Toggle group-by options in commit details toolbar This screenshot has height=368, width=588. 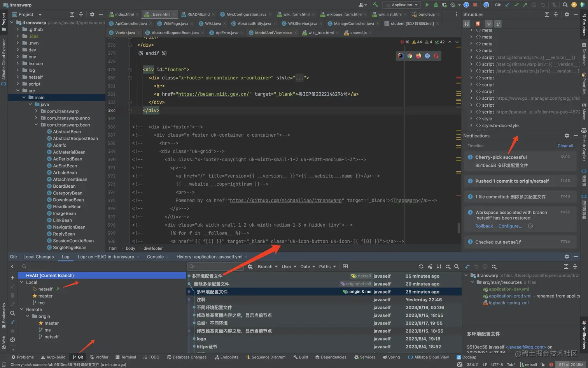coord(494,266)
